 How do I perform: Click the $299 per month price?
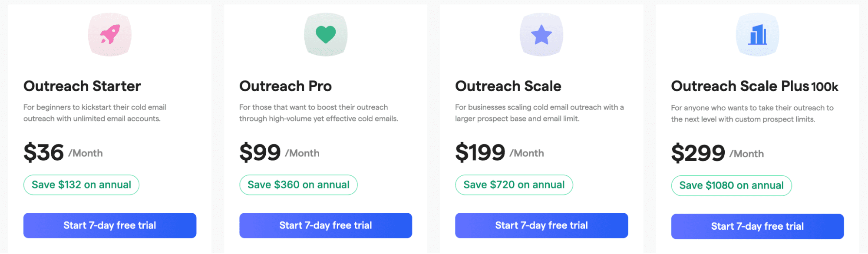pos(717,153)
